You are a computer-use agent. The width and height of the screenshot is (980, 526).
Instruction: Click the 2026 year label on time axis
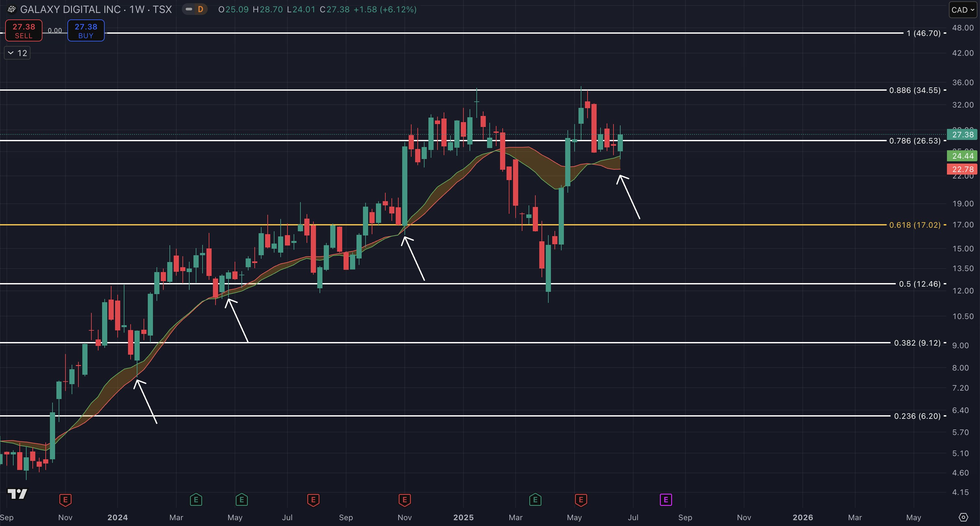tap(803, 518)
